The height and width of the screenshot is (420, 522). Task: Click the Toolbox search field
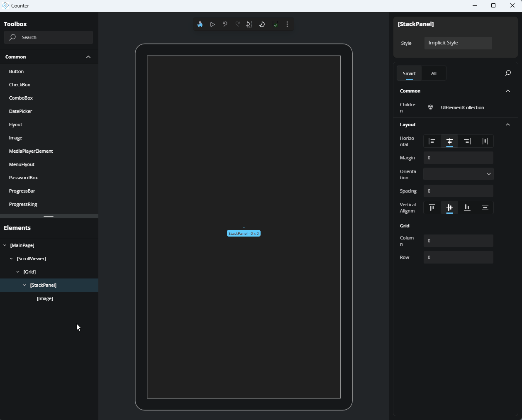pos(49,37)
